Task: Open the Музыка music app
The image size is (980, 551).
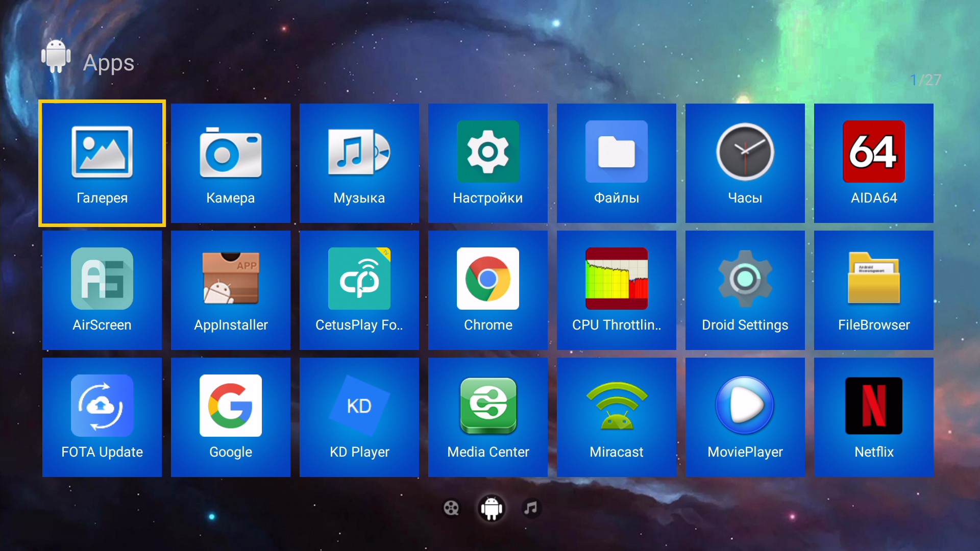Action: coord(359,163)
